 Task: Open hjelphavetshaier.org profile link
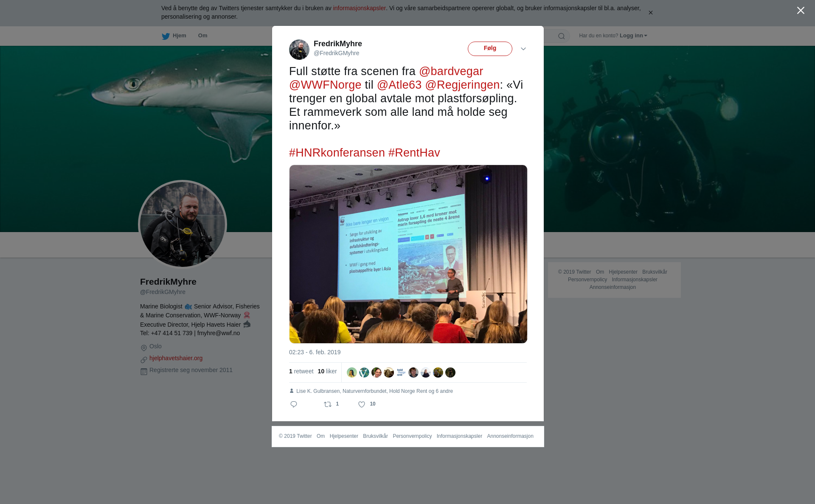[x=176, y=358]
